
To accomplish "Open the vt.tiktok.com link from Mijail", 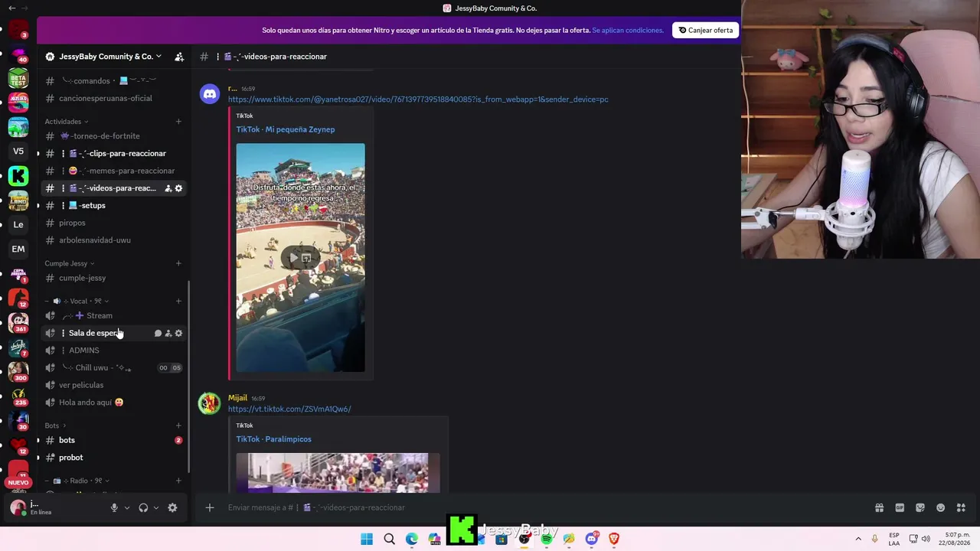I will pyautogui.click(x=289, y=409).
